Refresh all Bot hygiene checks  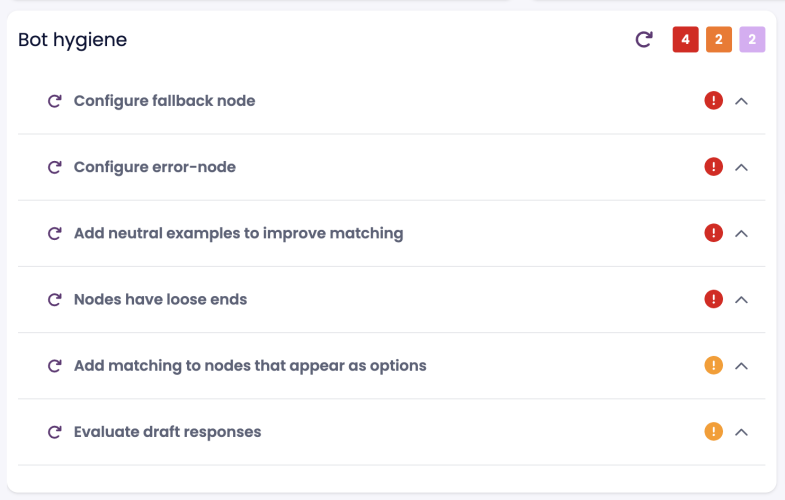tap(645, 40)
